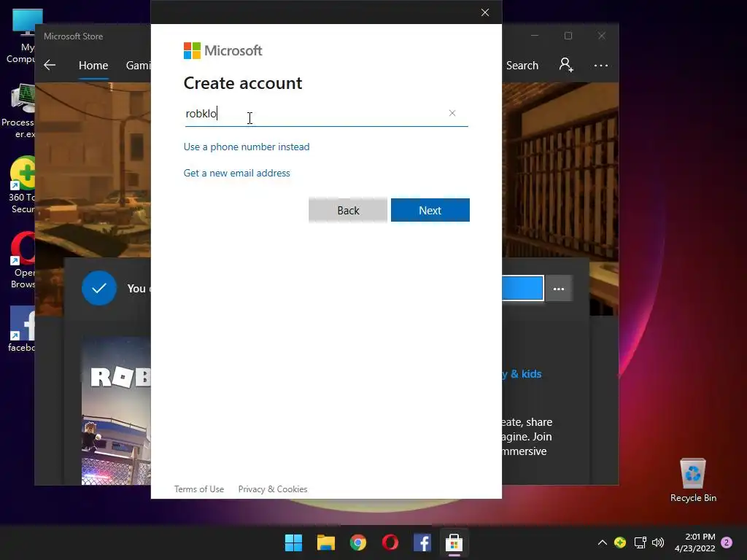Open Terms of Use link

pyautogui.click(x=198, y=489)
